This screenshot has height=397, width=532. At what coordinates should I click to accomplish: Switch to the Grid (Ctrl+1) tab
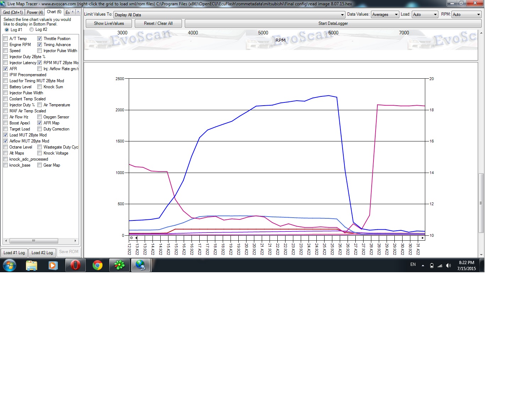coord(13,12)
